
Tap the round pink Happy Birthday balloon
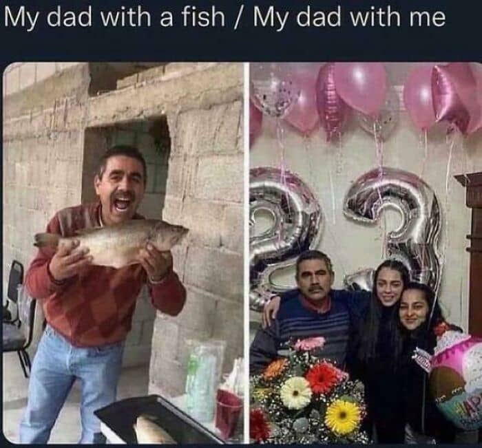point(457,383)
